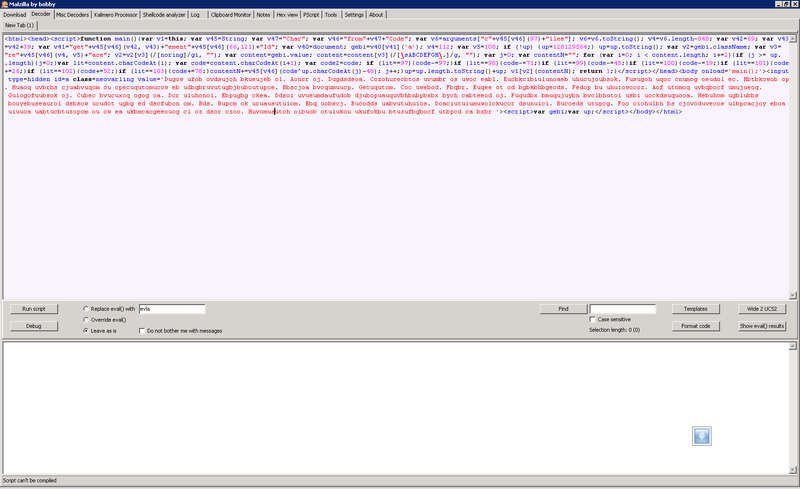Open the Log tab
800x489 pixels.
(195, 15)
